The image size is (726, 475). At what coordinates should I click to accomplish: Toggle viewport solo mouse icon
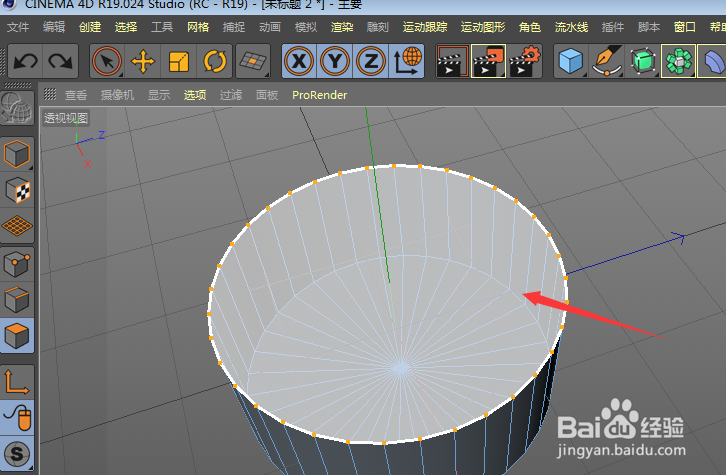coord(17,418)
